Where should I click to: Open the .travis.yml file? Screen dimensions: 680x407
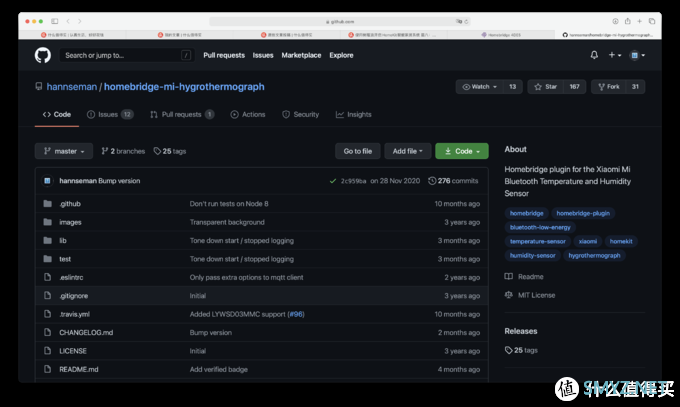click(x=75, y=314)
